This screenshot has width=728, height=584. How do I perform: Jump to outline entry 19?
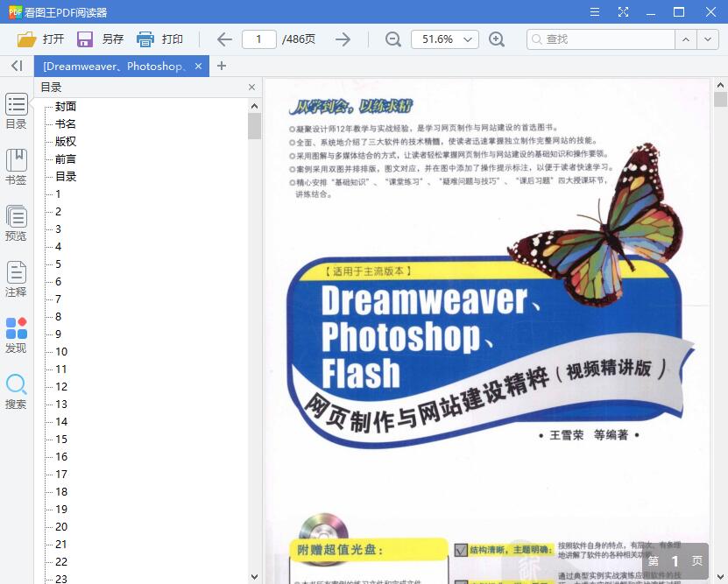(61, 509)
